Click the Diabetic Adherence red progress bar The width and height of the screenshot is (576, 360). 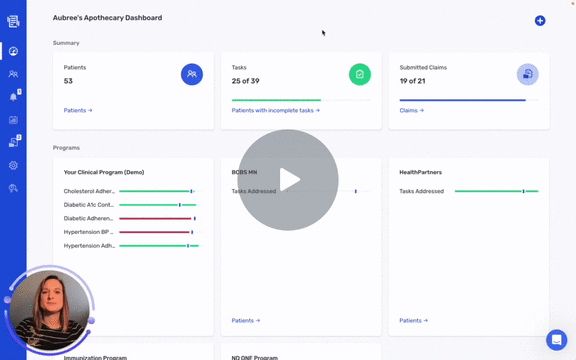tap(161, 218)
